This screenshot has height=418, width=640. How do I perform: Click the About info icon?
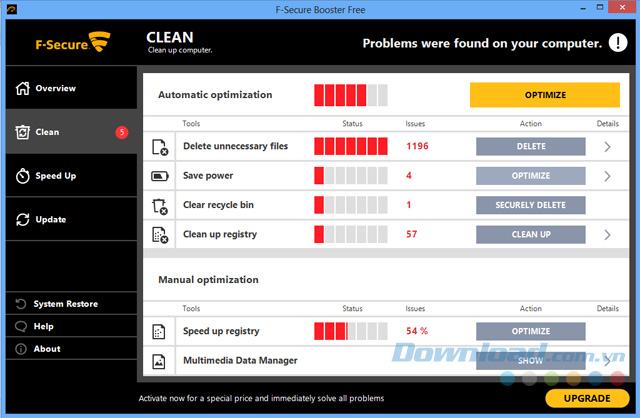click(20, 349)
